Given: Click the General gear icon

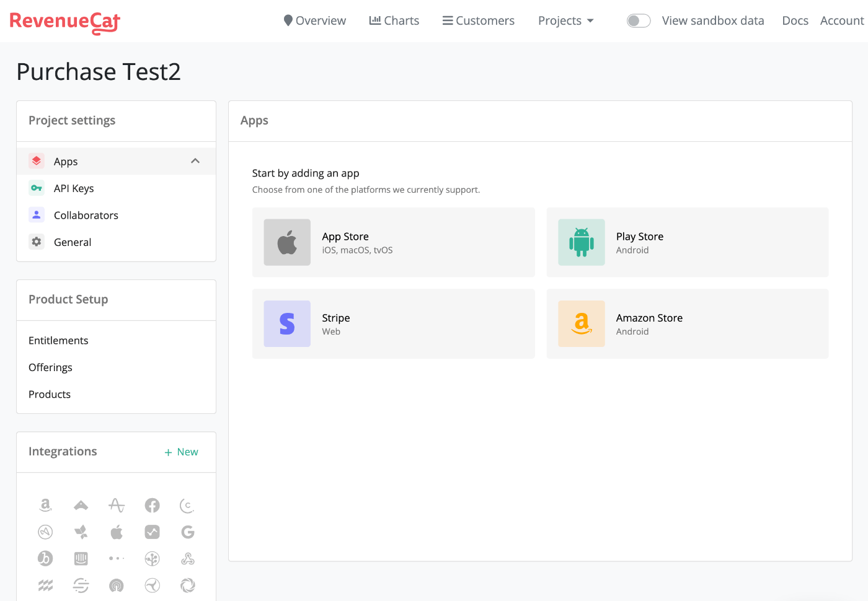Looking at the screenshot, I should (x=37, y=242).
